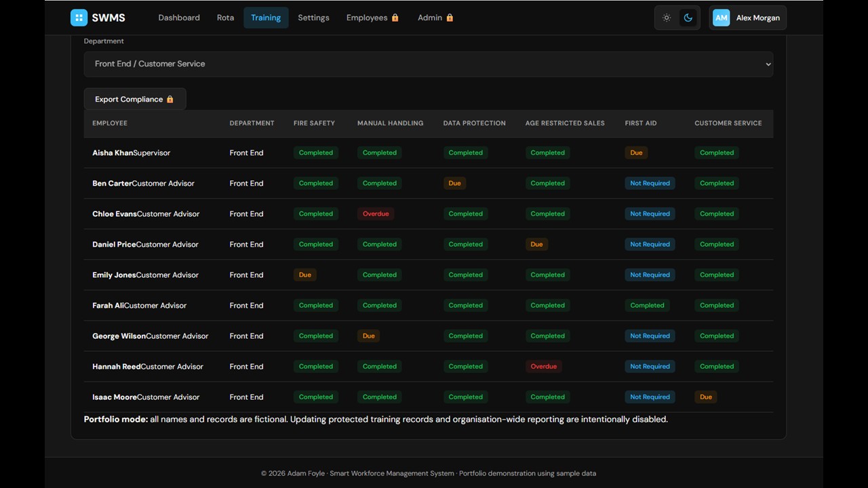Open the Settings tab
This screenshot has width=868, height=488.
[313, 18]
